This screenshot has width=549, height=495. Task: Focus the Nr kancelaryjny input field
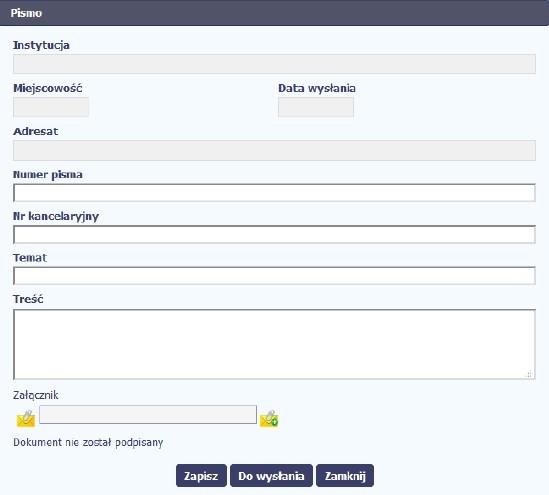point(274,235)
